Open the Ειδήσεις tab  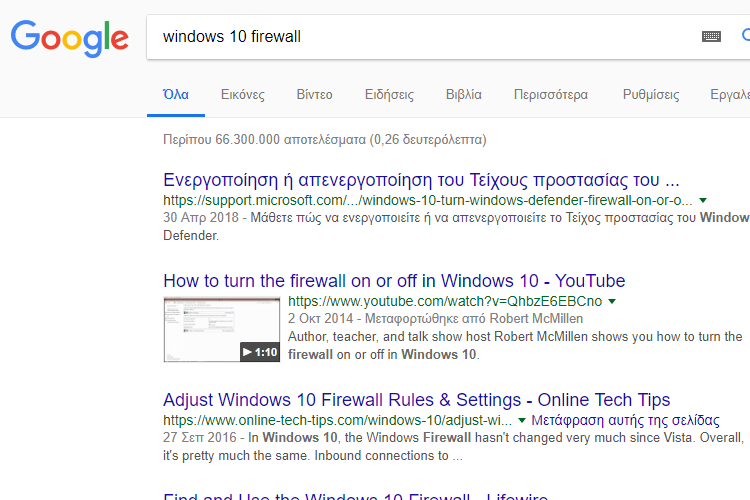389,95
